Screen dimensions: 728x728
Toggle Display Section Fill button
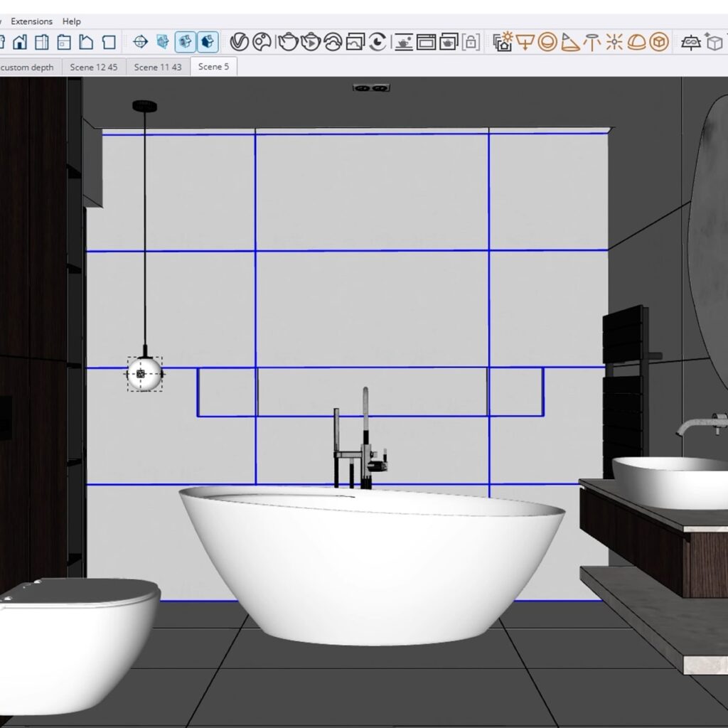tap(207, 43)
